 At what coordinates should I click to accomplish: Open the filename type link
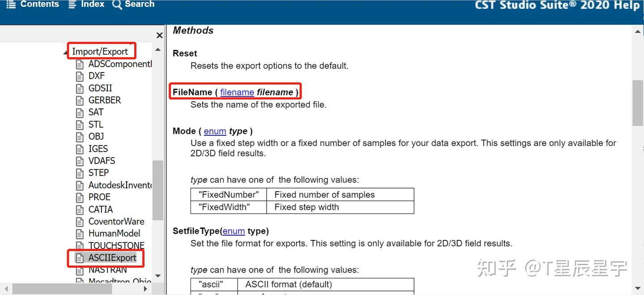coord(237,92)
